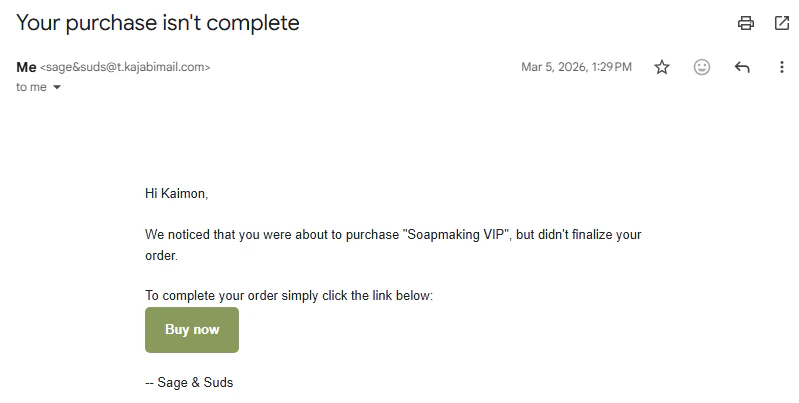Expand recipient details arrow beside "to me"
Image resolution: width=799 pixels, height=403 pixels.
coord(57,87)
